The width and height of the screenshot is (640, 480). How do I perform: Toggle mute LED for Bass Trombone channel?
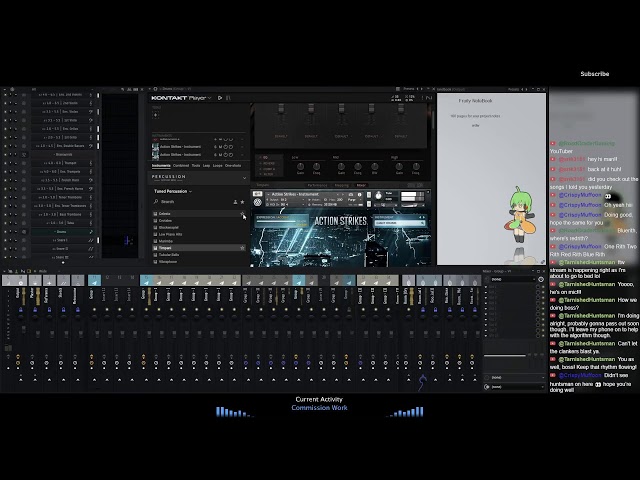(x=5, y=214)
